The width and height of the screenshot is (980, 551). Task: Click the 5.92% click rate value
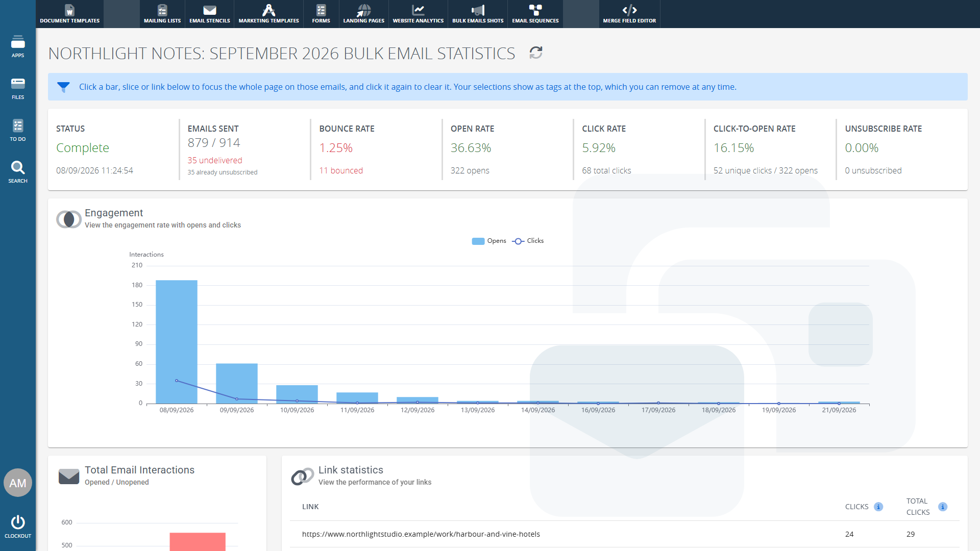click(x=599, y=148)
